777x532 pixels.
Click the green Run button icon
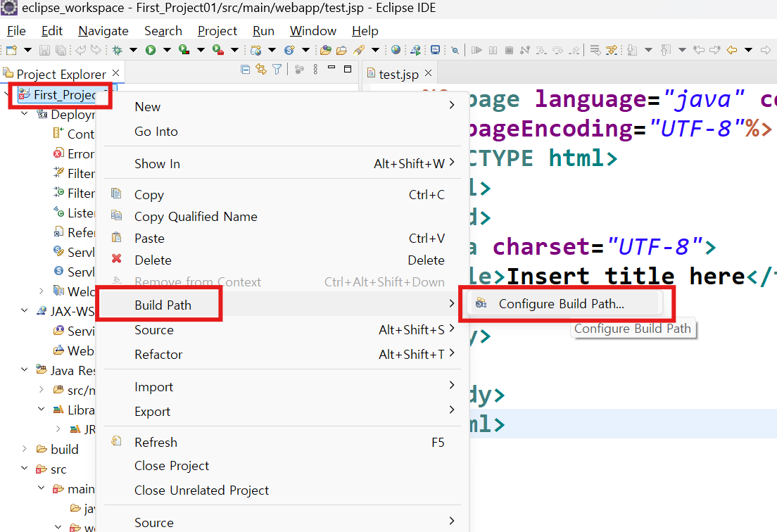pyautogui.click(x=151, y=50)
